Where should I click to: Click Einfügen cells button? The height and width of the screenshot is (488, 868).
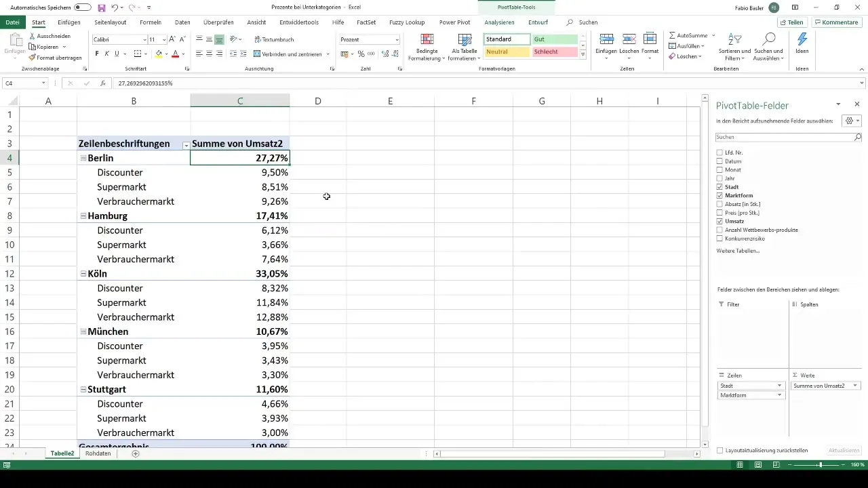[607, 45]
